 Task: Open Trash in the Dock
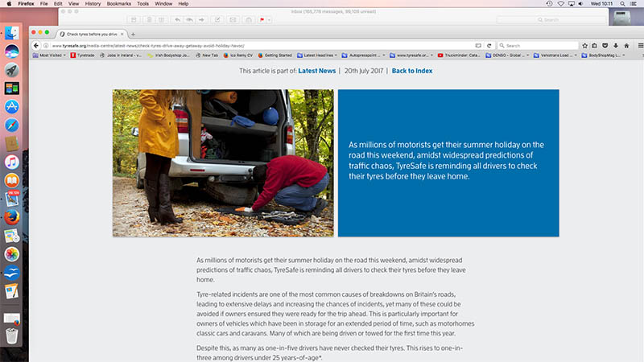click(12, 335)
